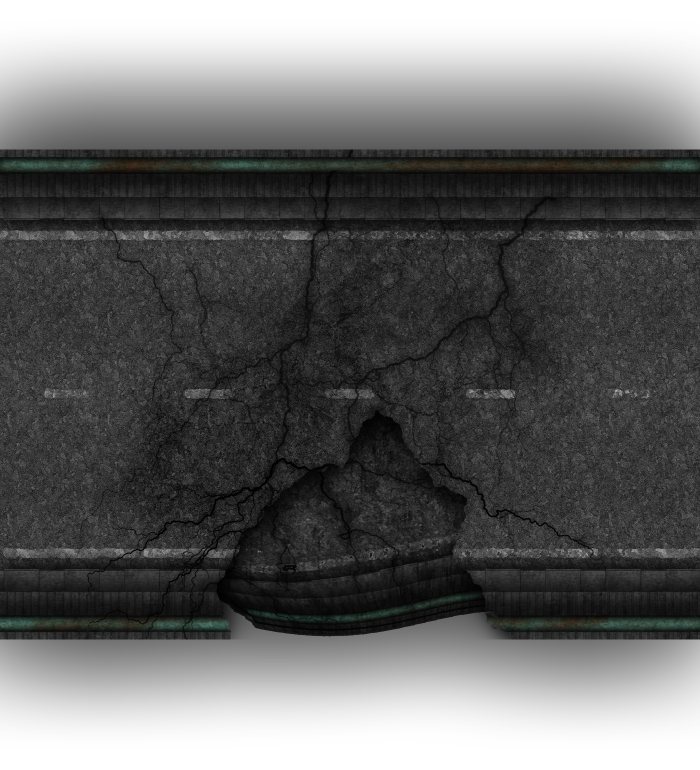Click the fourth center lane dash from left

point(490,394)
